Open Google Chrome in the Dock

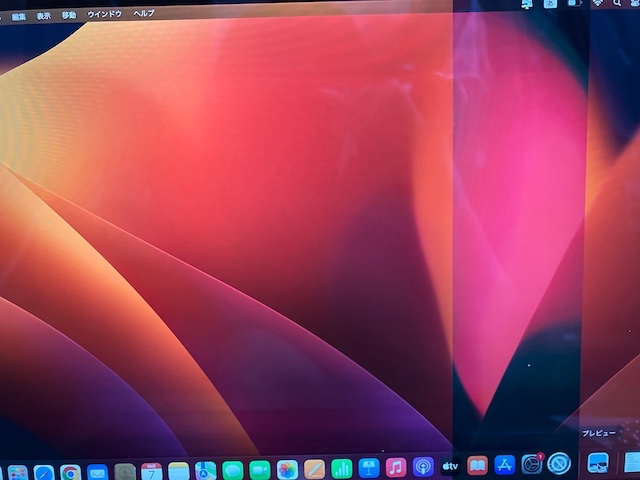(70, 473)
